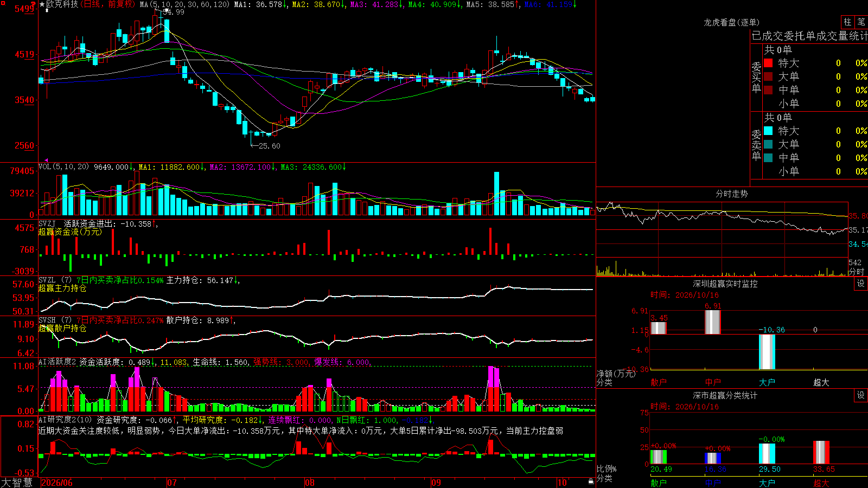The image size is (868, 488).
Task: Click the dark red 中单 swatch under 委买单
Action: point(768,90)
